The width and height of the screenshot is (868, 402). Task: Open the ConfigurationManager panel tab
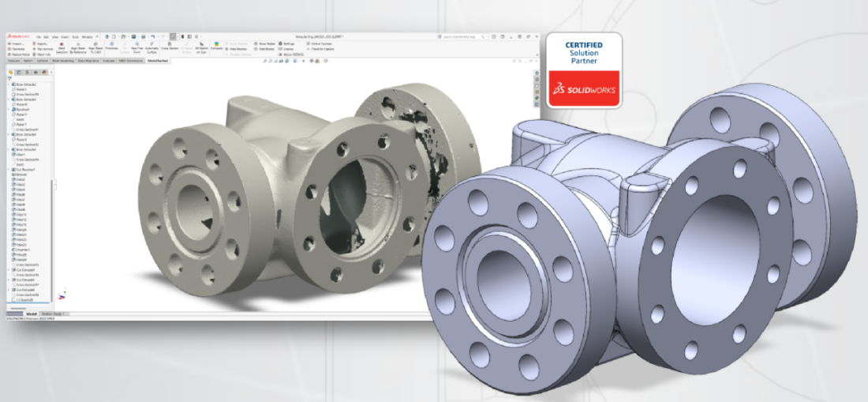(x=27, y=73)
